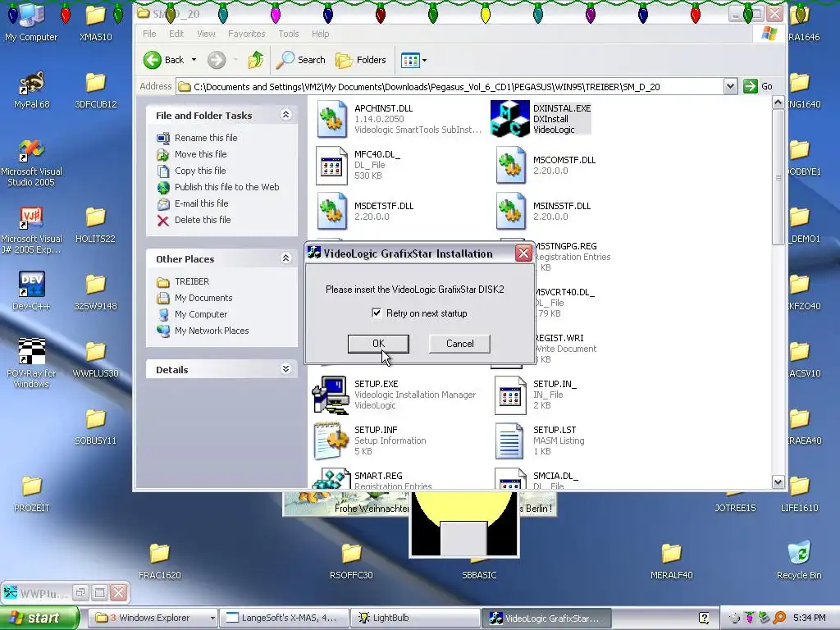Click the address bar path field
The width and height of the screenshot is (840, 630).
pos(450,86)
